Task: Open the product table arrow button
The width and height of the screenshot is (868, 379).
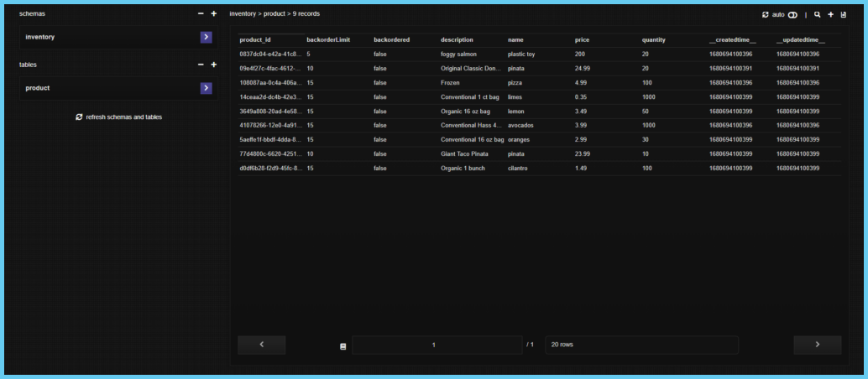Action: click(x=206, y=88)
